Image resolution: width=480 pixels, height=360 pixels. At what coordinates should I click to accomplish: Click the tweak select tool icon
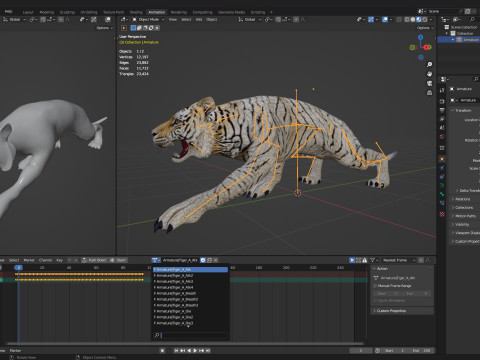124,28
